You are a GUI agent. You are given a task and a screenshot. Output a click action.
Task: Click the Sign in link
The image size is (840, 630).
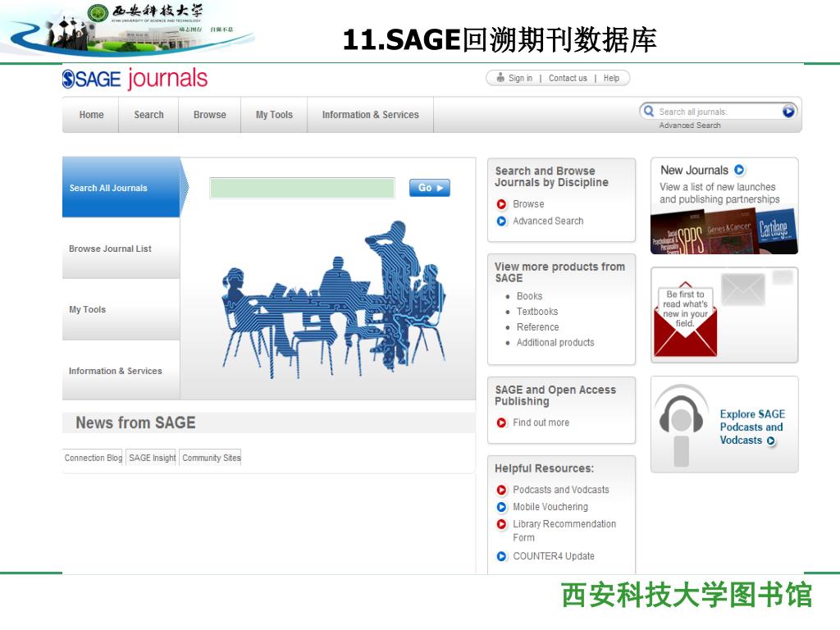[x=520, y=78]
